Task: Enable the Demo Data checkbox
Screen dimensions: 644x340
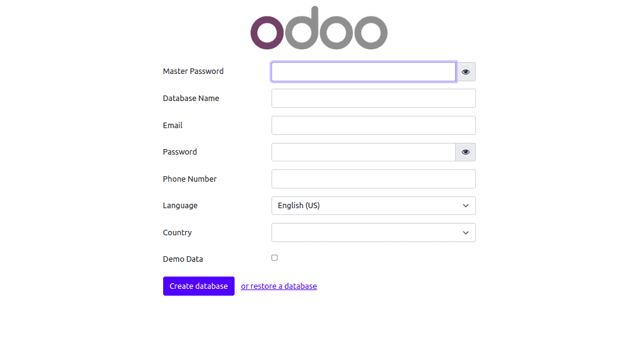Action: tap(275, 258)
